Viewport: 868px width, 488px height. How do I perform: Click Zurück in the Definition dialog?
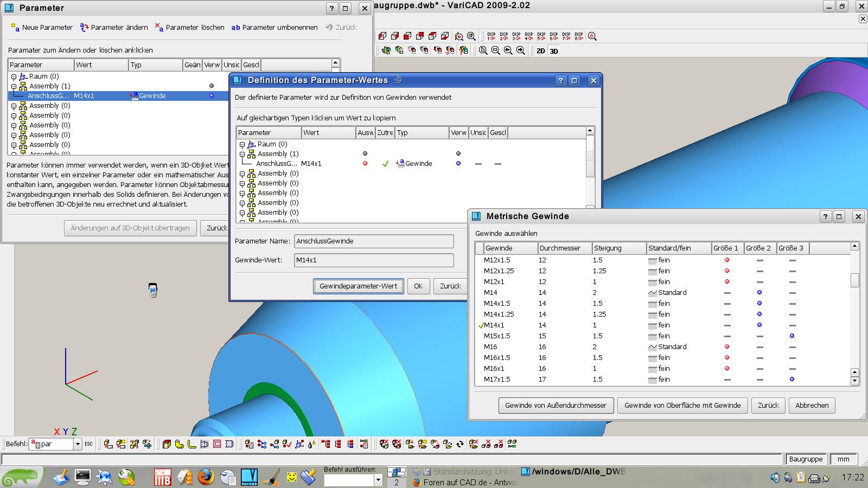pyautogui.click(x=450, y=286)
